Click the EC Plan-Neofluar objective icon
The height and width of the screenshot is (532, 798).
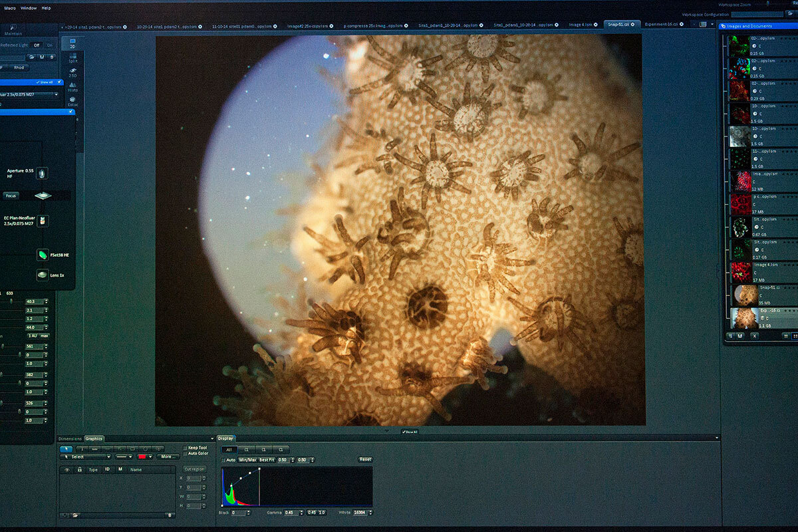pos(43,220)
